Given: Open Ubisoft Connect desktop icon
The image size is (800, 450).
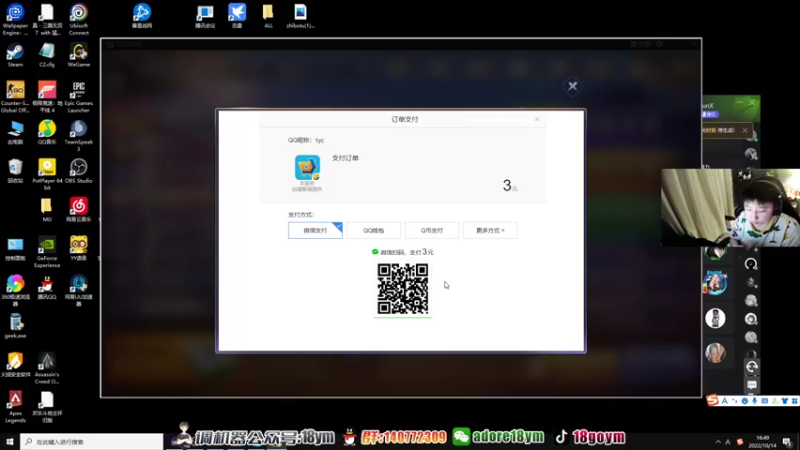Looking at the screenshot, I should [x=79, y=19].
